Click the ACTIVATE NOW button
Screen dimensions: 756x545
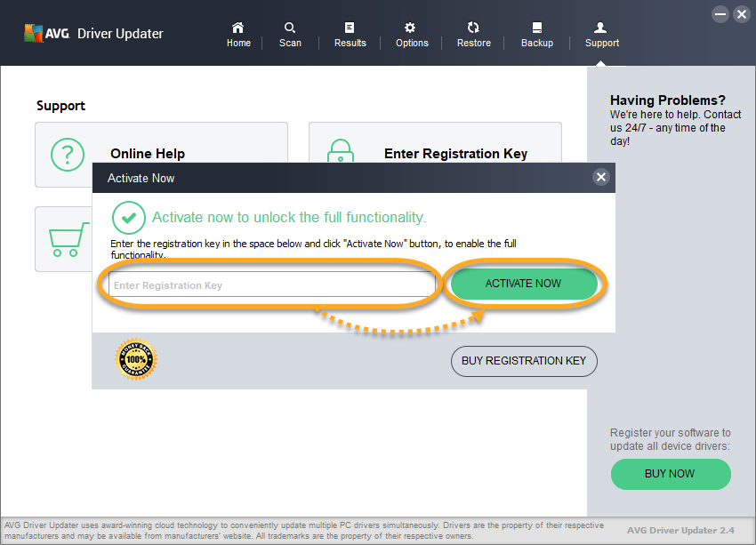(524, 284)
